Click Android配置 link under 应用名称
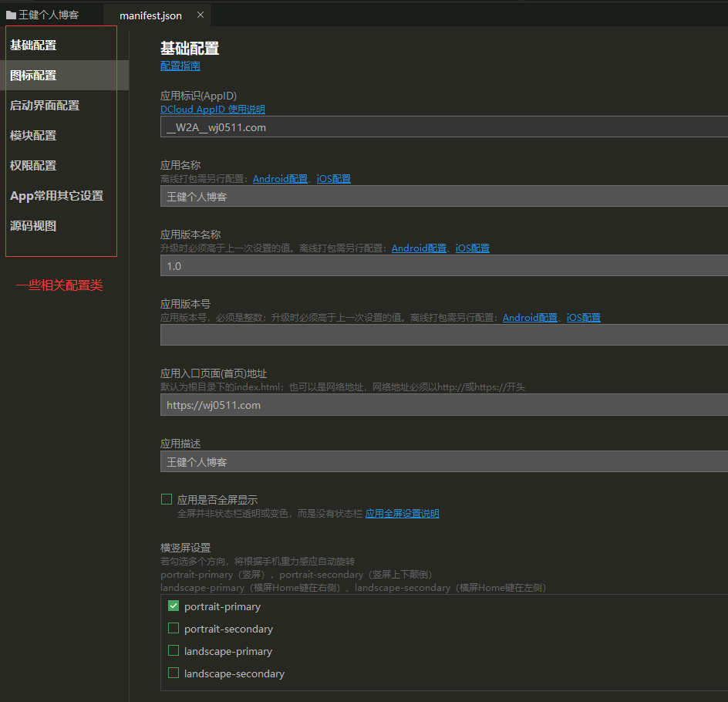This screenshot has height=702, width=728. [280, 178]
